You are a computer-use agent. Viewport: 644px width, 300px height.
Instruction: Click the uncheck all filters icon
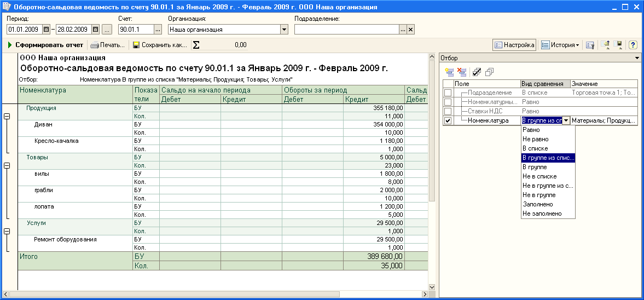click(489, 72)
